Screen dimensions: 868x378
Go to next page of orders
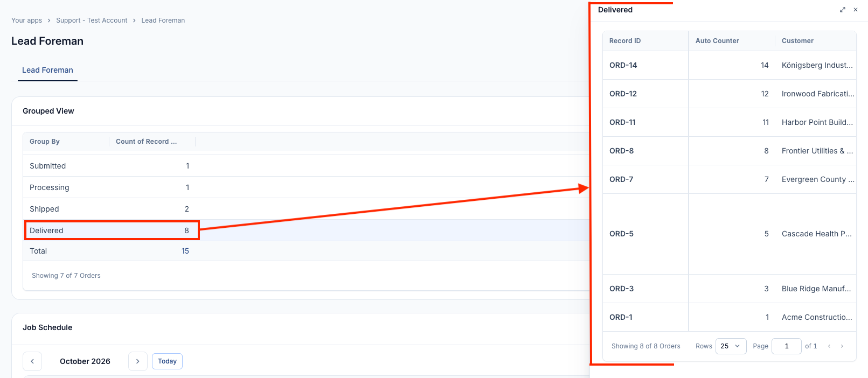(842, 346)
